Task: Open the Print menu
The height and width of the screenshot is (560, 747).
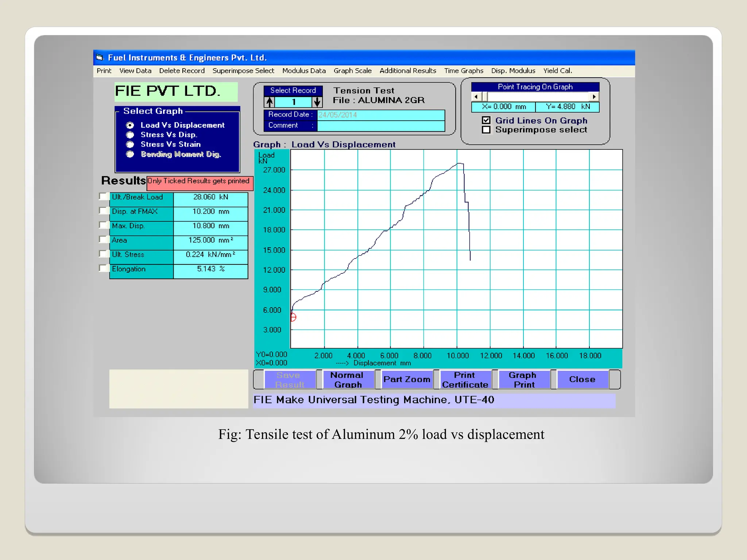Action: click(x=104, y=71)
